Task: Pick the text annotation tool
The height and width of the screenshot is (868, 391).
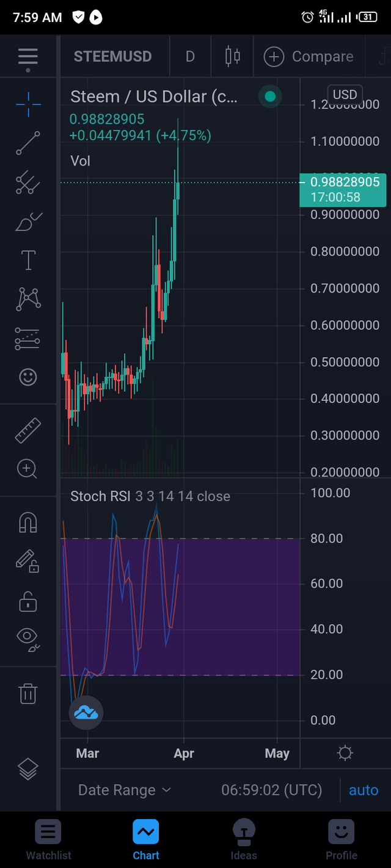Action: click(x=28, y=260)
